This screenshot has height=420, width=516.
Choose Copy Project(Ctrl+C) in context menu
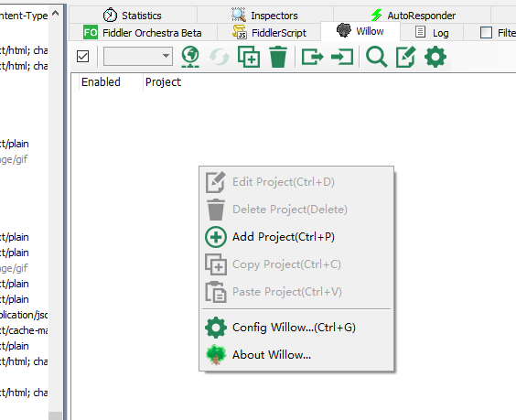[x=296, y=264]
